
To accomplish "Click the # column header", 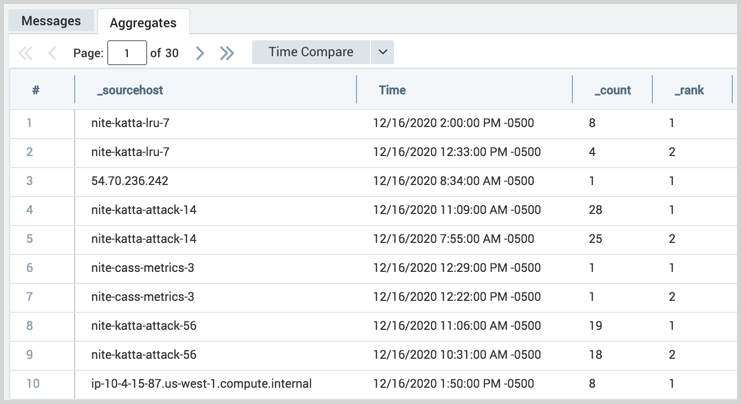I will click(x=35, y=90).
